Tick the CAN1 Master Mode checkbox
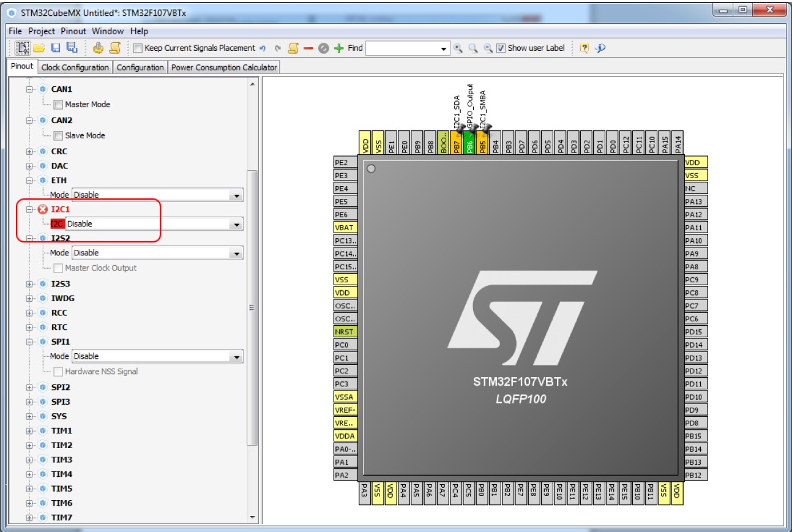 pyautogui.click(x=58, y=105)
